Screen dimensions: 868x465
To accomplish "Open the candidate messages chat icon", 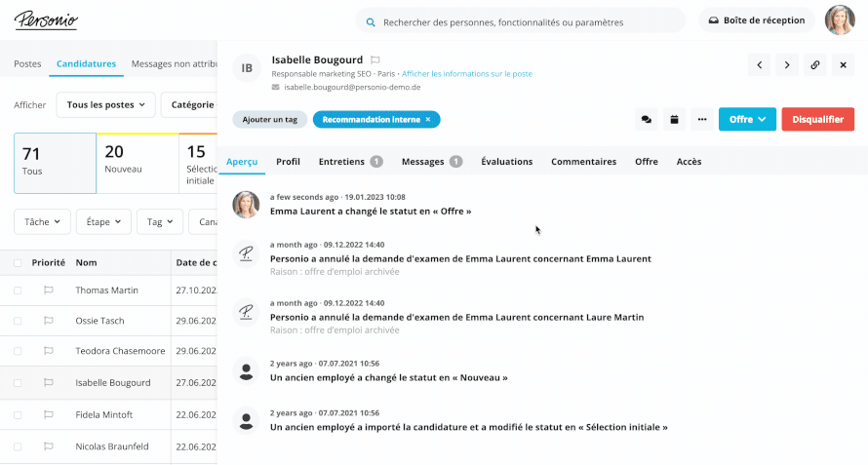I will click(646, 120).
